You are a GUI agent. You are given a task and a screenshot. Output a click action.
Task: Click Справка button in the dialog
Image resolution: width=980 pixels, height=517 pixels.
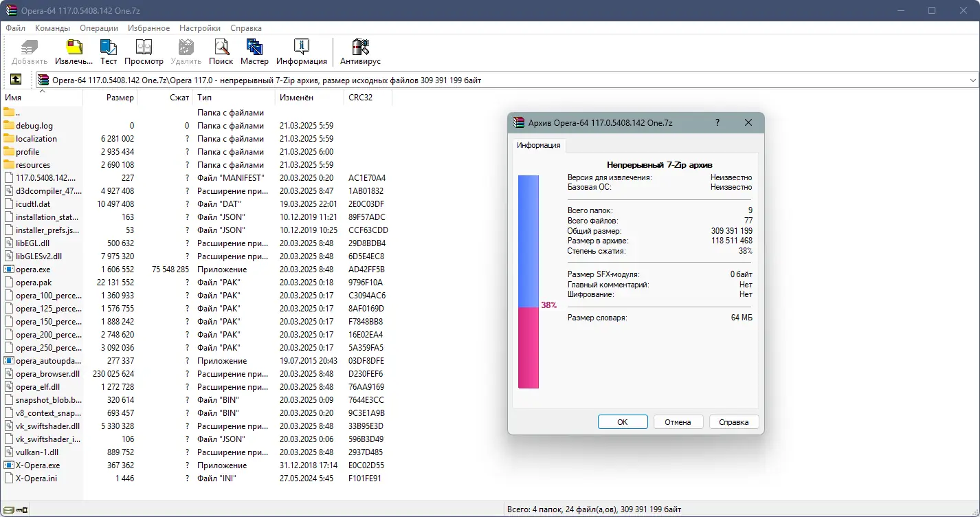coord(733,421)
